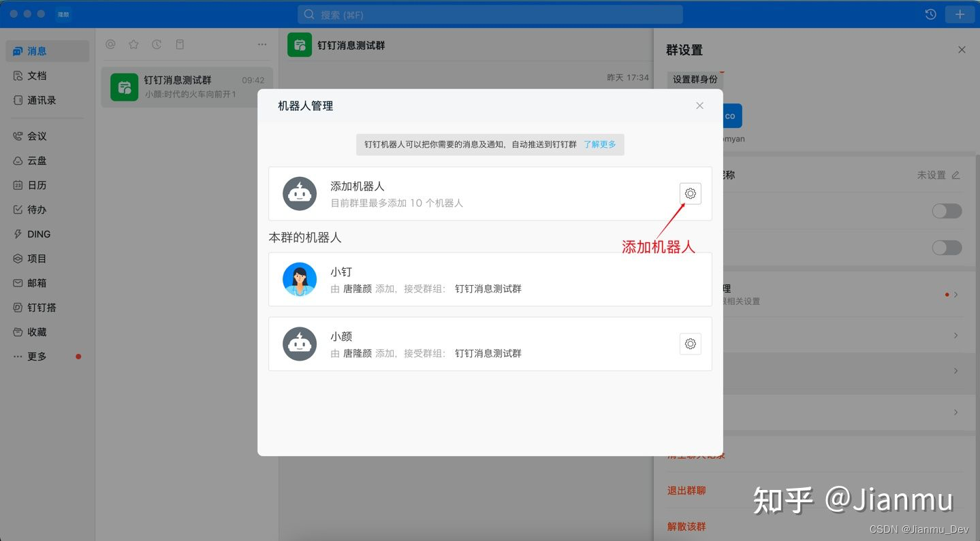Open the three-dot menu above conversation list
The width and height of the screenshot is (980, 541).
coord(262,44)
